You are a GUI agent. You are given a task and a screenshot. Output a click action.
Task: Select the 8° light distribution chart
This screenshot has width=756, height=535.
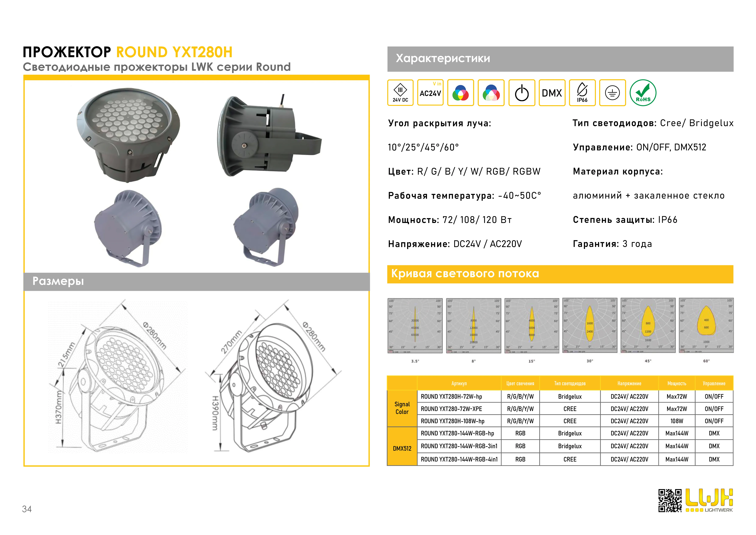[x=473, y=326]
